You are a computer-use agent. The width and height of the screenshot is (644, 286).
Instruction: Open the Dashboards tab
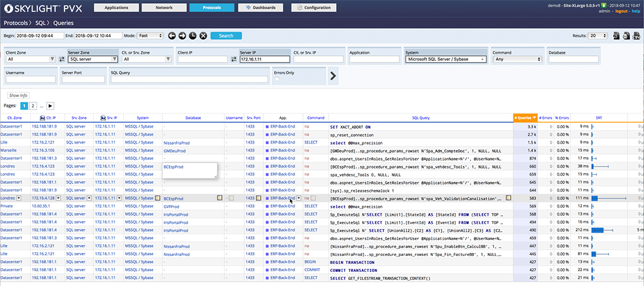coord(261,7)
